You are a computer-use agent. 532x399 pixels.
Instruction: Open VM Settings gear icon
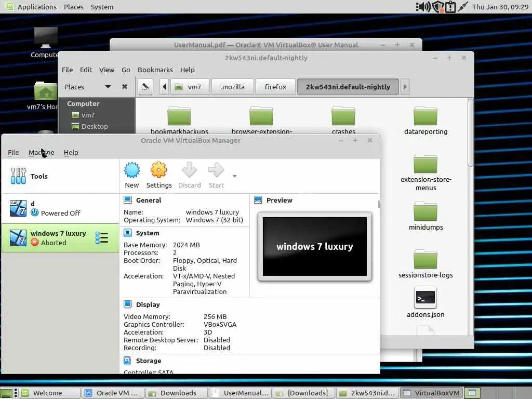(159, 175)
